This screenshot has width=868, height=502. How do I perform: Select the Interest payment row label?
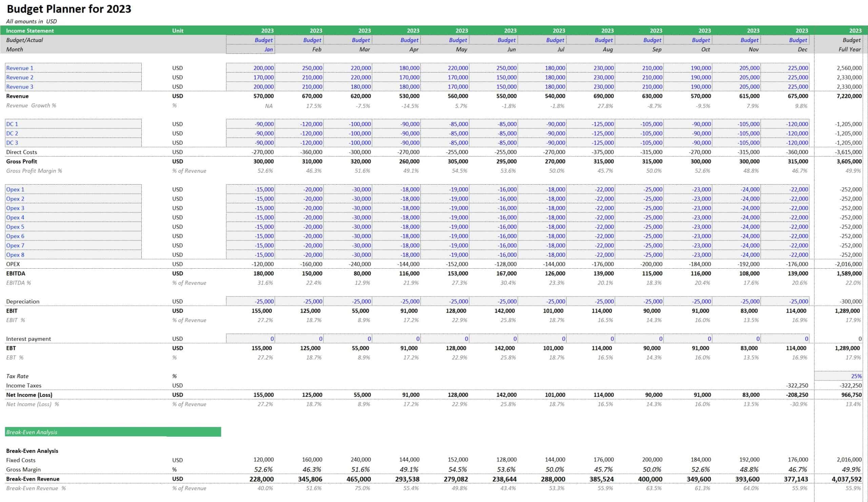[28, 339]
